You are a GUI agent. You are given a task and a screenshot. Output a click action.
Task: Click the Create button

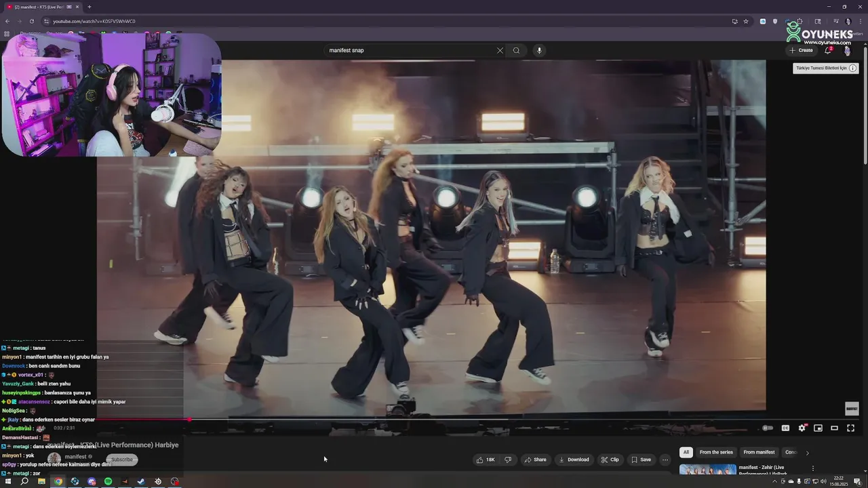point(801,50)
